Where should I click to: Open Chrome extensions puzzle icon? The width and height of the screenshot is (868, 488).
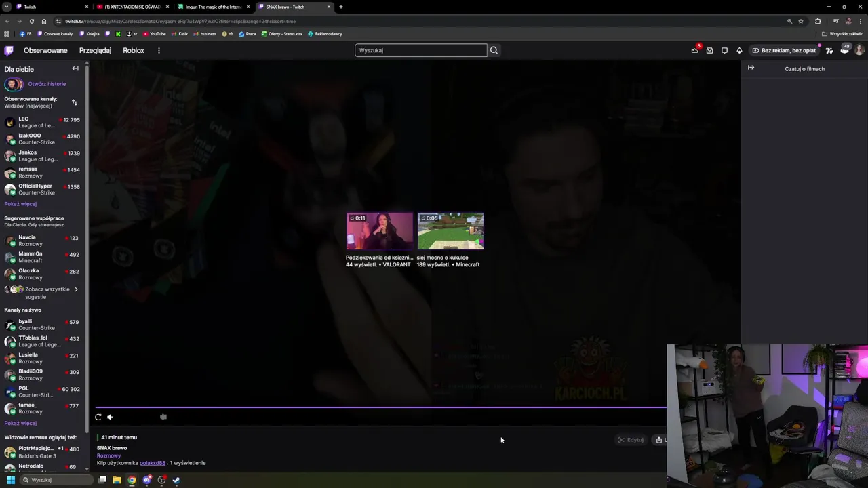point(818,21)
